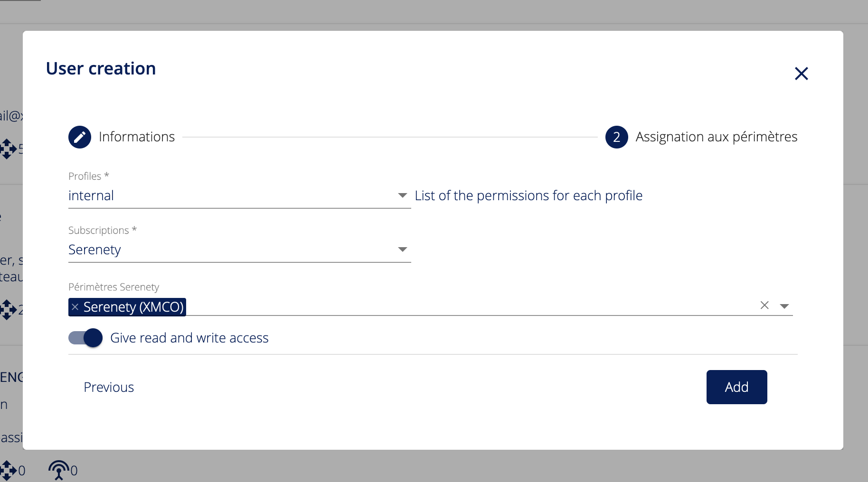This screenshot has height=482, width=868.
Task: Click inside the Périmètres Serenety input field
Action: click(470, 306)
